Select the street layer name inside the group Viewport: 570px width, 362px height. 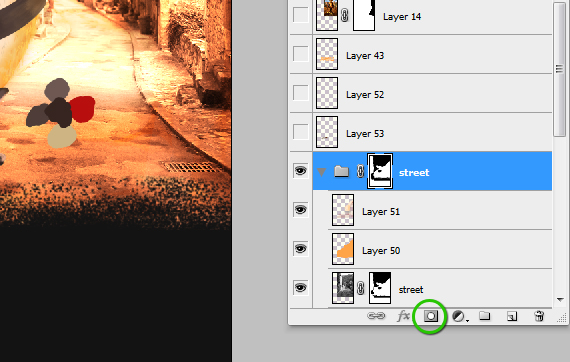pyautogui.click(x=411, y=289)
